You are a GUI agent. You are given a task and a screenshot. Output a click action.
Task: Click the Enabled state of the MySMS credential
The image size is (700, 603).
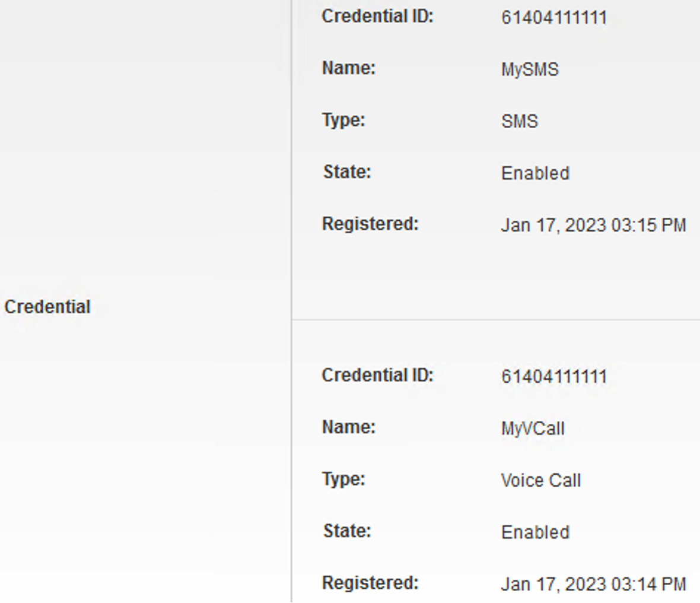(535, 173)
